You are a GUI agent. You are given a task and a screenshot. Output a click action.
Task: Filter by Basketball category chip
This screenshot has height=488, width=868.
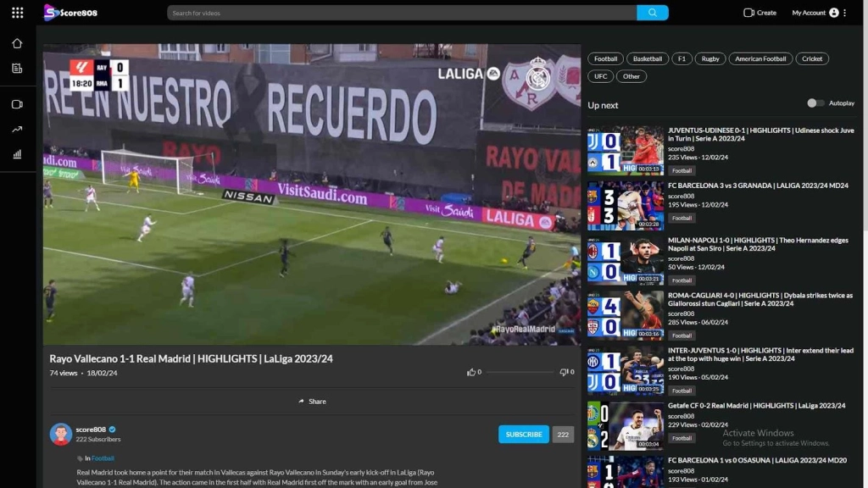(x=647, y=58)
